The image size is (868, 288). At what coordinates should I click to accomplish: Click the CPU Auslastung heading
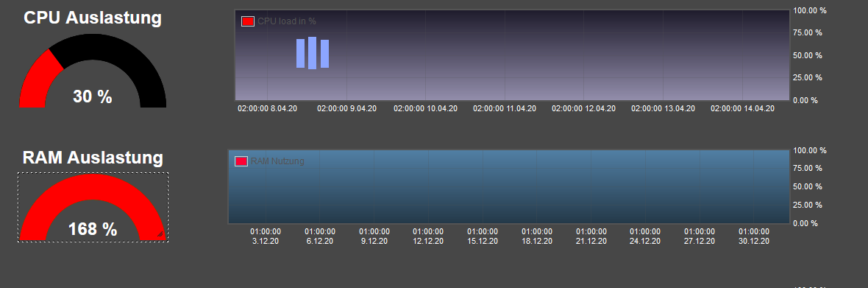coord(93,18)
